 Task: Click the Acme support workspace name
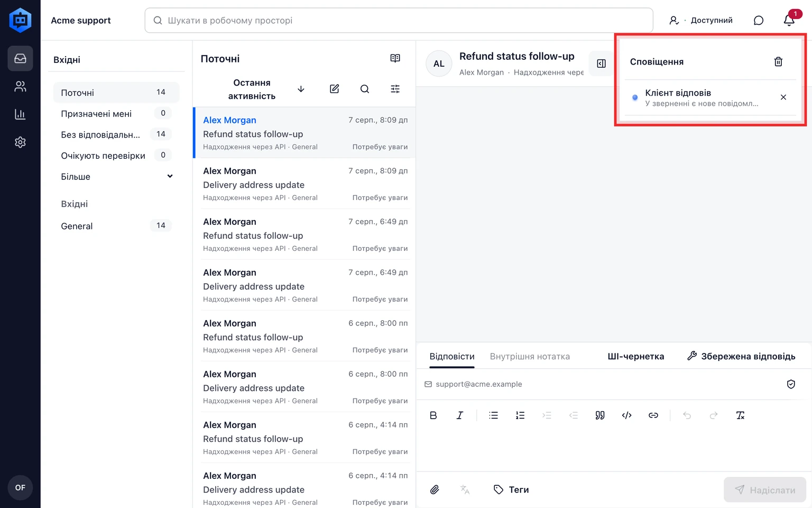coord(81,20)
